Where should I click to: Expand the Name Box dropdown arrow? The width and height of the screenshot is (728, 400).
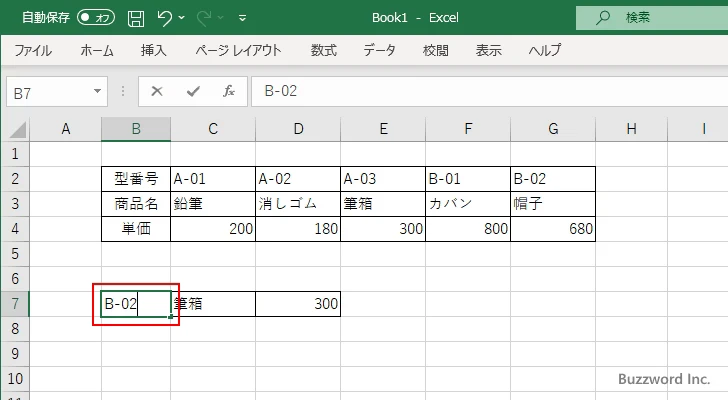[x=98, y=91]
